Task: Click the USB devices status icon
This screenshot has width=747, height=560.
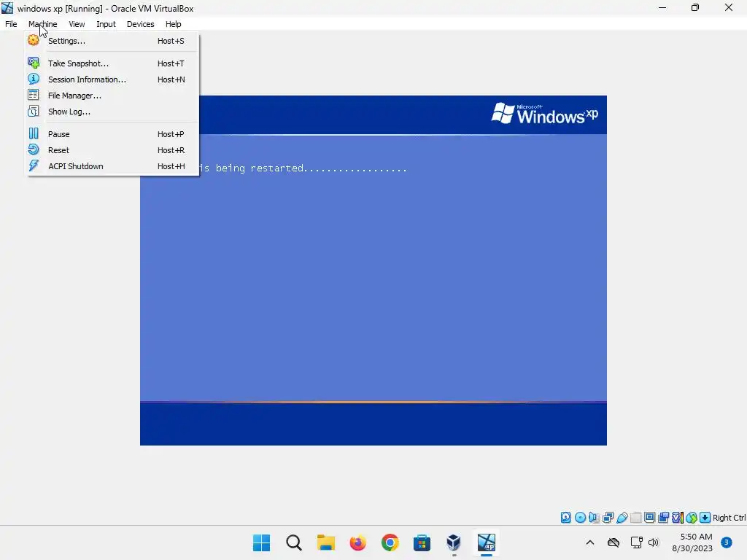Action: [622, 518]
